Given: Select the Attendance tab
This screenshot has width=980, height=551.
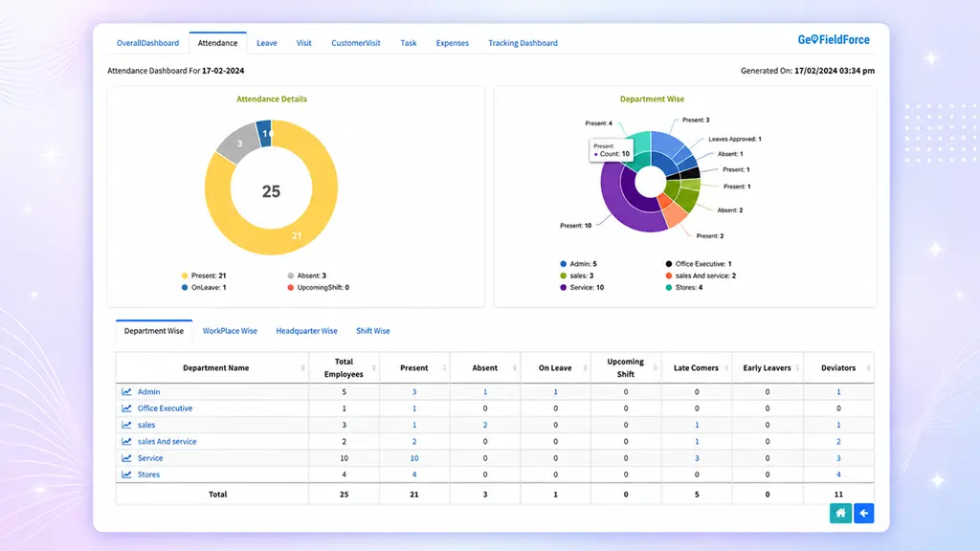Looking at the screenshot, I should coord(217,43).
